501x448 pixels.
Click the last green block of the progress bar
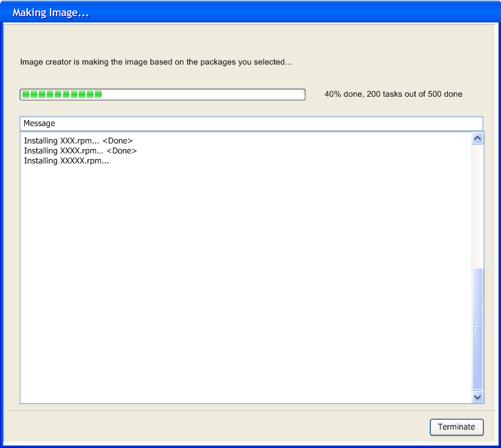pos(98,94)
